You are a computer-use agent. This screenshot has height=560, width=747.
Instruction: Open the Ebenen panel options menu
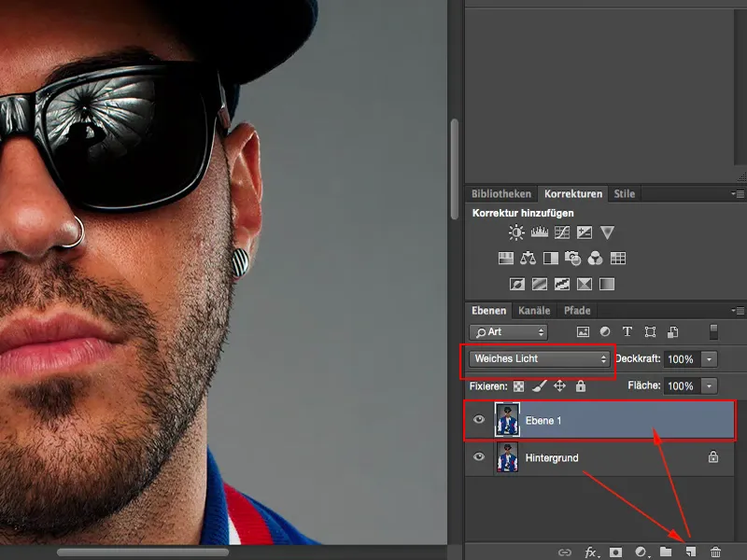pos(738,311)
